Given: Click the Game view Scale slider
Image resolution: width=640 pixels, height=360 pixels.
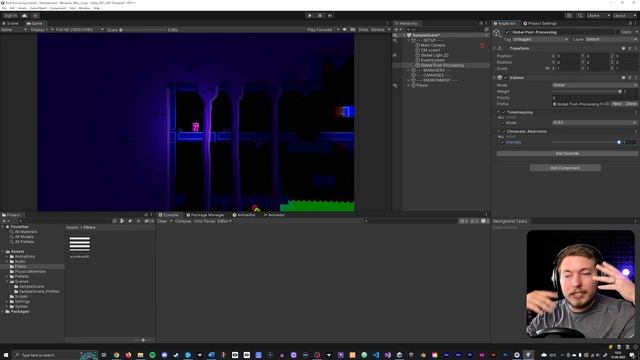Looking at the screenshot, I should 143,30.
